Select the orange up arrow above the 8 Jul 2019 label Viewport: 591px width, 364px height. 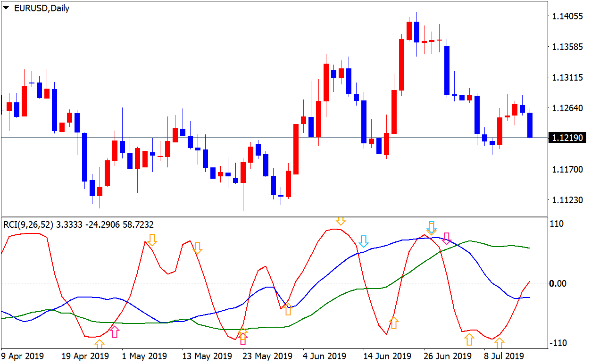coord(499,343)
